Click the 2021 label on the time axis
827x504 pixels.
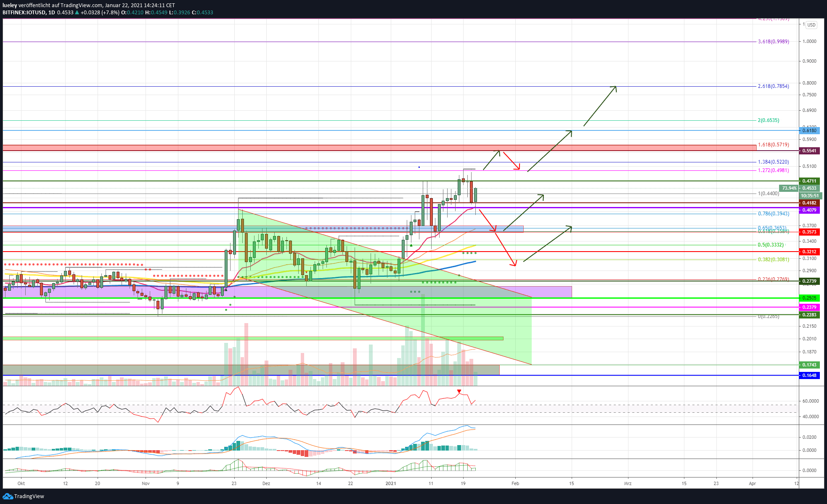click(x=391, y=483)
